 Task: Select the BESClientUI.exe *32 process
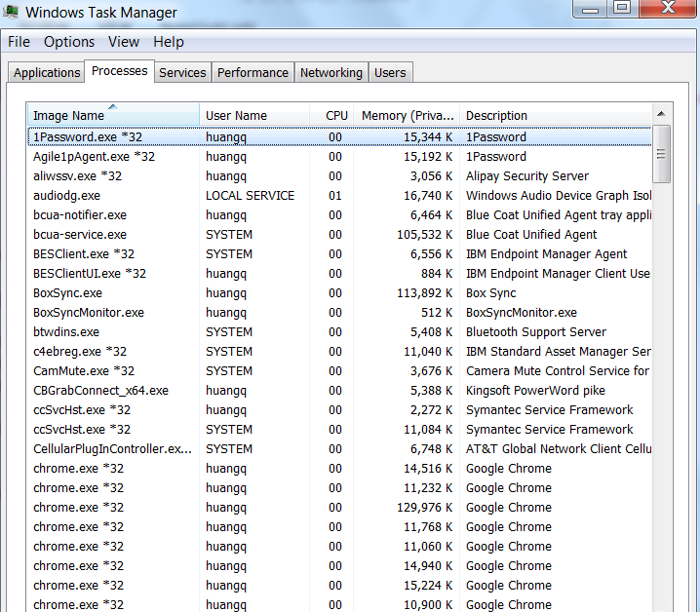coord(339,274)
